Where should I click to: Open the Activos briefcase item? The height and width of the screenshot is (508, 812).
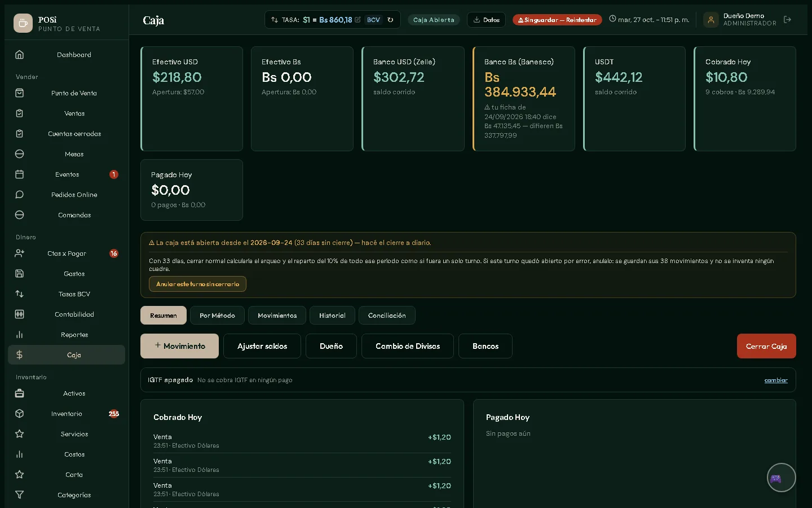(x=67, y=393)
